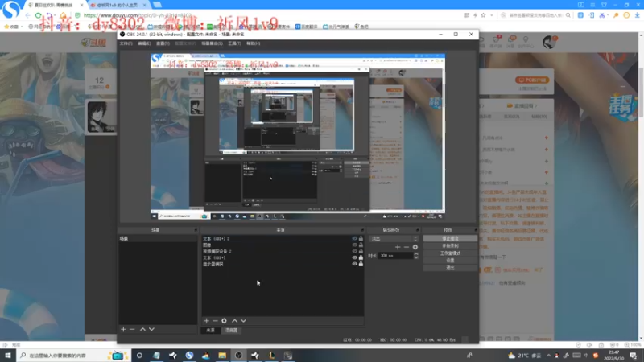This screenshot has width=644, height=362.
Task: Open a new browser tab with the plus button
Action: (x=157, y=5)
